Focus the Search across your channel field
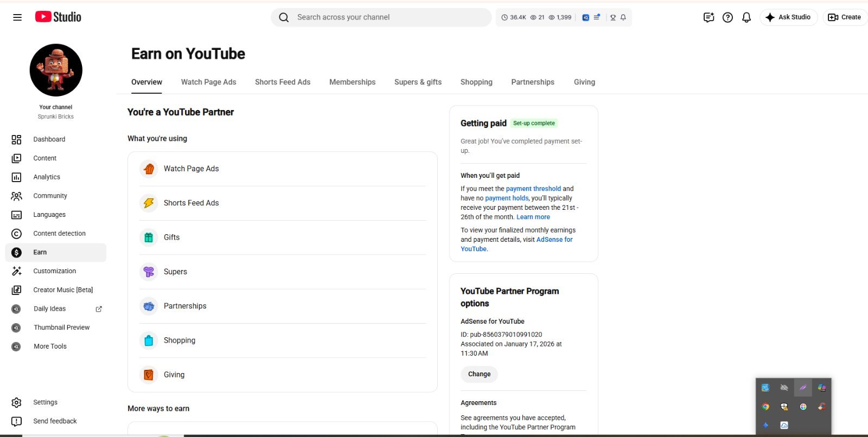 click(381, 17)
